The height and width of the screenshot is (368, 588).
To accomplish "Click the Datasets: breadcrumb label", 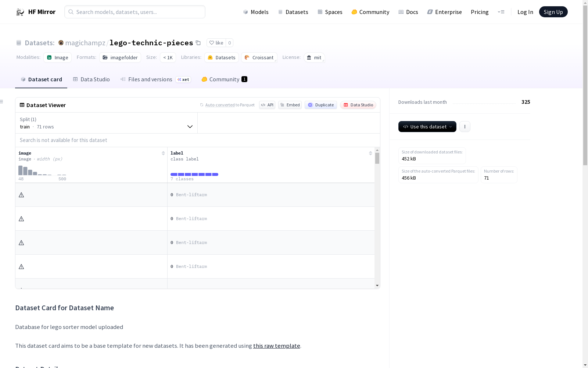I will click(x=39, y=43).
